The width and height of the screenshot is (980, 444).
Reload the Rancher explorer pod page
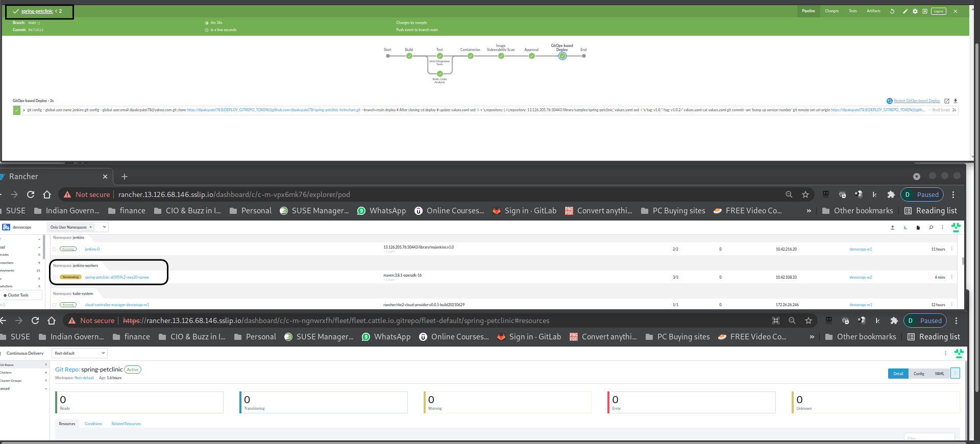tap(31, 194)
